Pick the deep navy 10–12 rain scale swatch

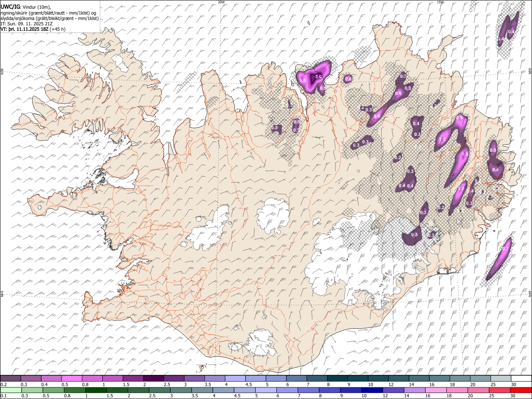pos(372,390)
